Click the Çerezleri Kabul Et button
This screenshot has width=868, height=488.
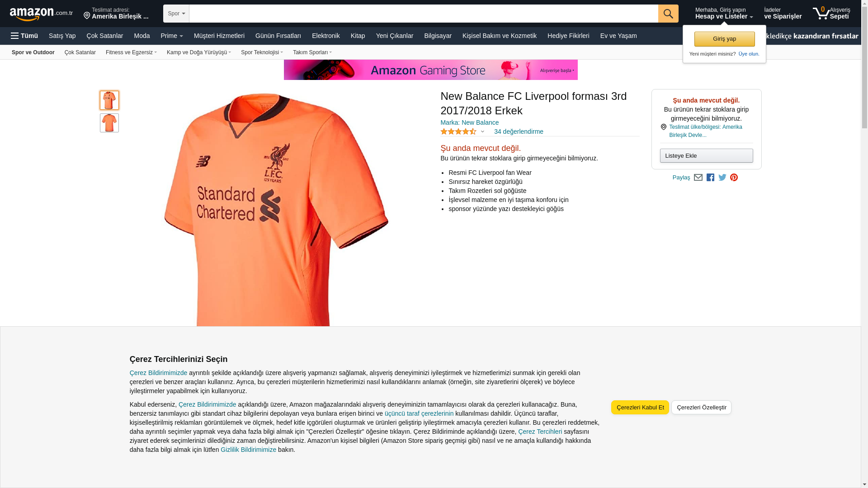(x=640, y=407)
